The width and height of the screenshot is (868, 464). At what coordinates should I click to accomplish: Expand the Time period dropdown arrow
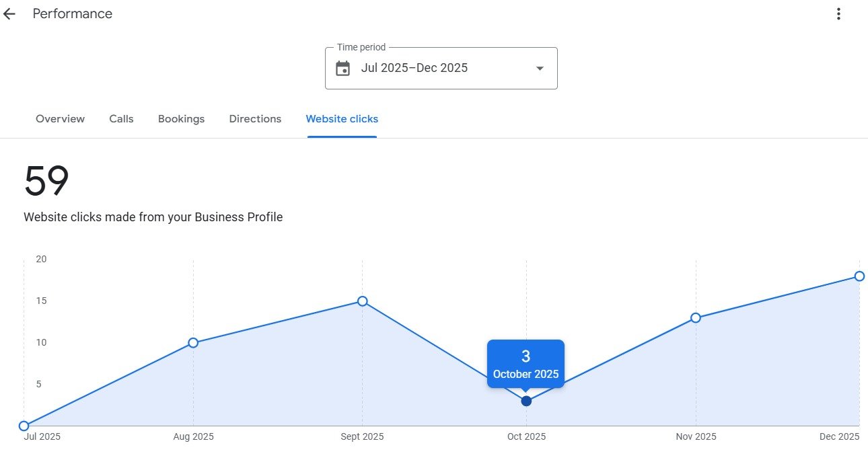click(x=539, y=69)
